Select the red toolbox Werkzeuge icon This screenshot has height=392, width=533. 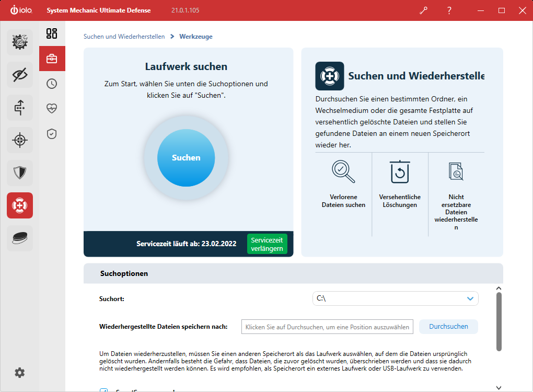tap(52, 59)
